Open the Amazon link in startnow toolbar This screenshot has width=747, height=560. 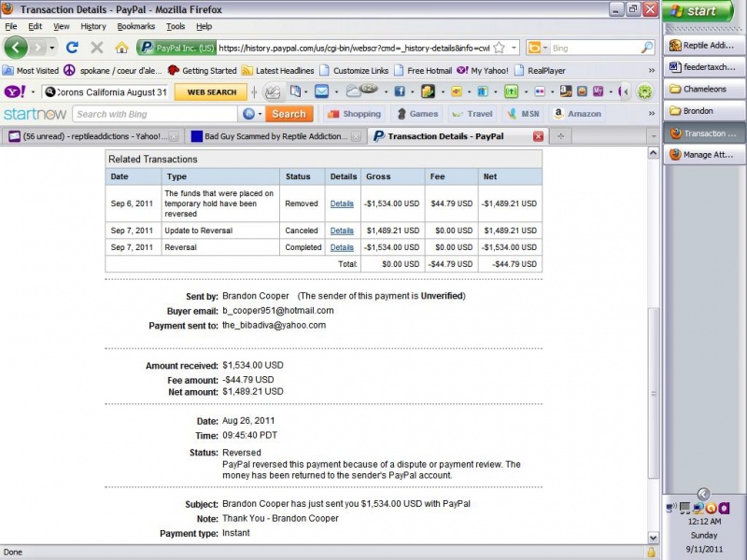577,114
